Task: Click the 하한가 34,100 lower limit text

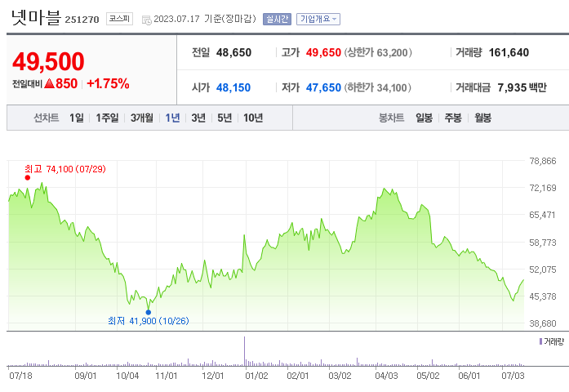Action: pyautogui.click(x=377, y=87)
